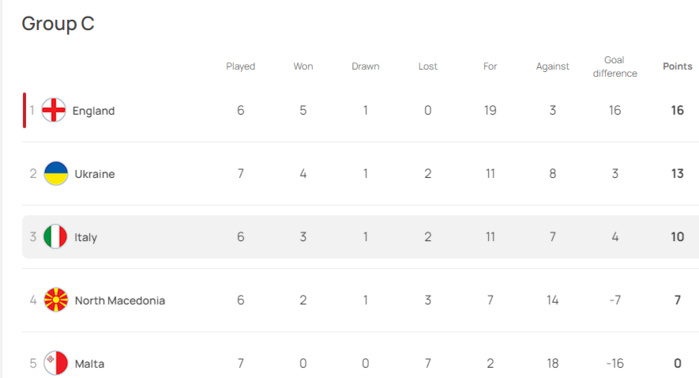699x378 pixels.
Task: Open the Ukraine team link
Action: coord(95,174)
